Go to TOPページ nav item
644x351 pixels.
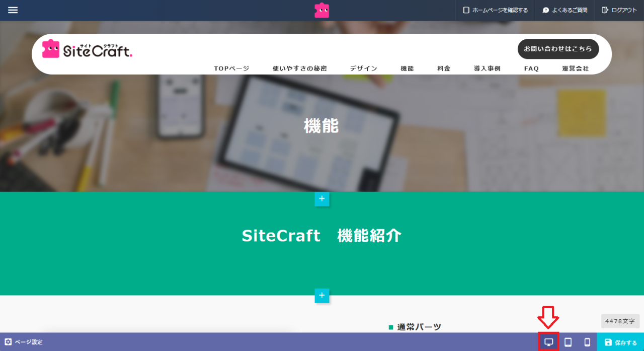point(231,68)
